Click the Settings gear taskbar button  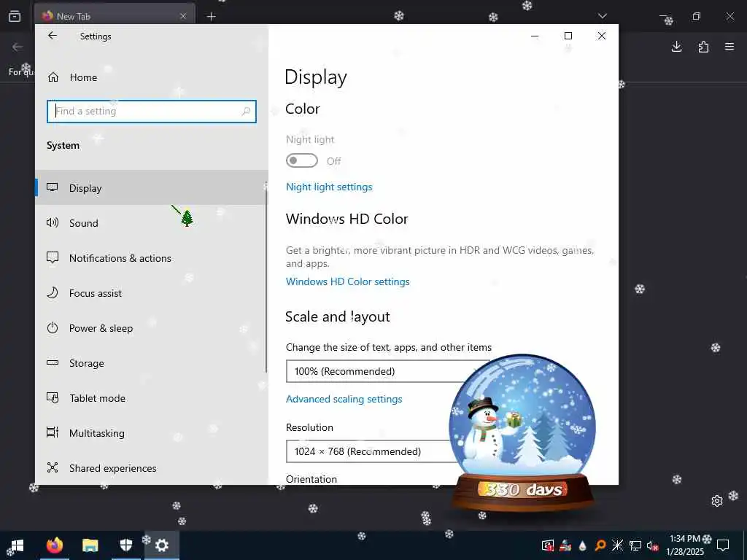[x=161, y=545]
